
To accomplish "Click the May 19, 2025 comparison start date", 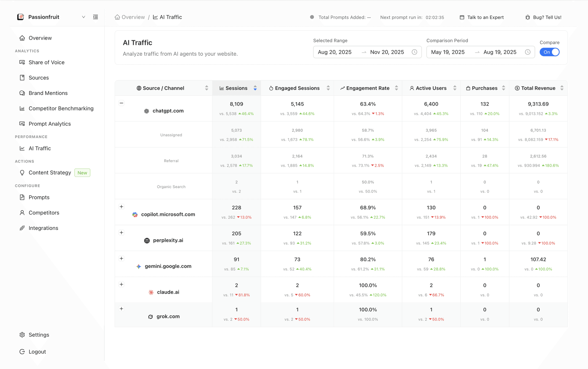I will pyautogui.click(x=448, y=52).
